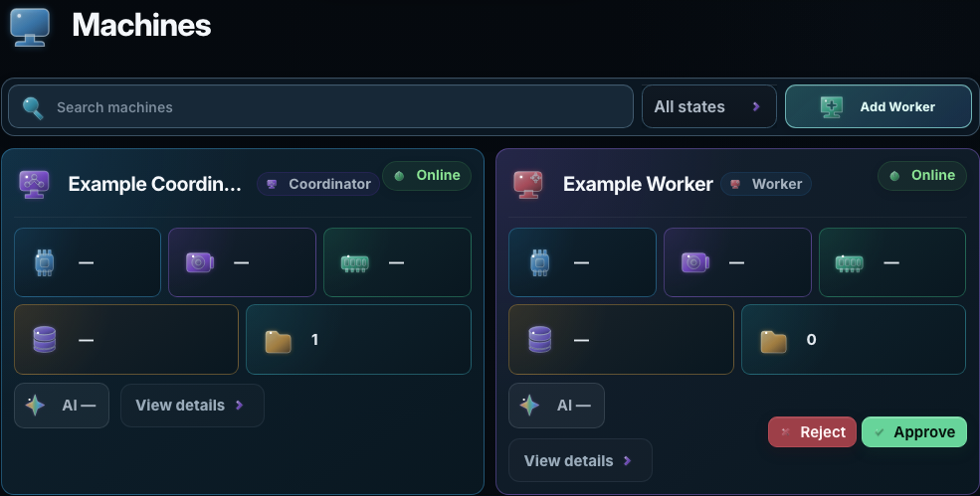The image size is (980, 496).
Task: Expand View details on the Example Coordinator card
Action: click(x=192, y=406)
